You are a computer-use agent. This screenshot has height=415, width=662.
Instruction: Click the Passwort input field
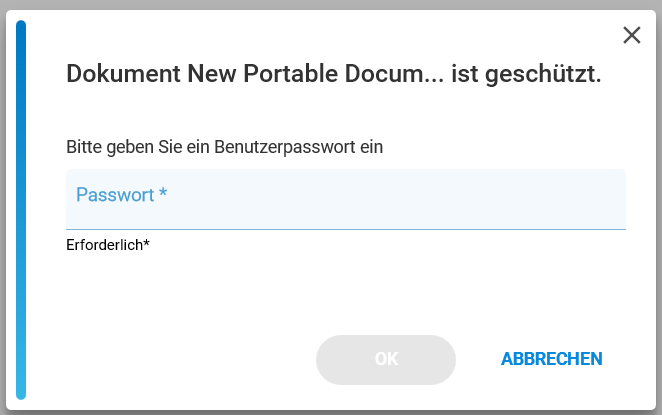click(x=346, y=199)
